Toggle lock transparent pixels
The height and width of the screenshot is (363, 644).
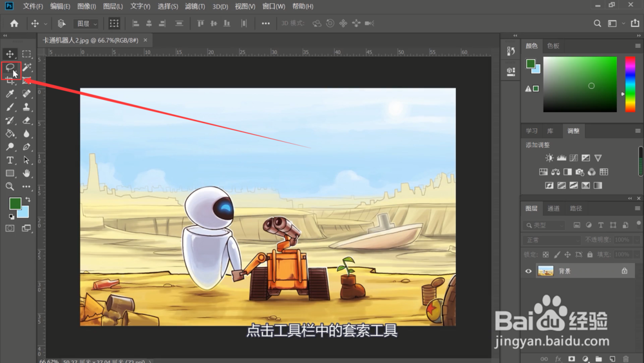tap(545, 255)
